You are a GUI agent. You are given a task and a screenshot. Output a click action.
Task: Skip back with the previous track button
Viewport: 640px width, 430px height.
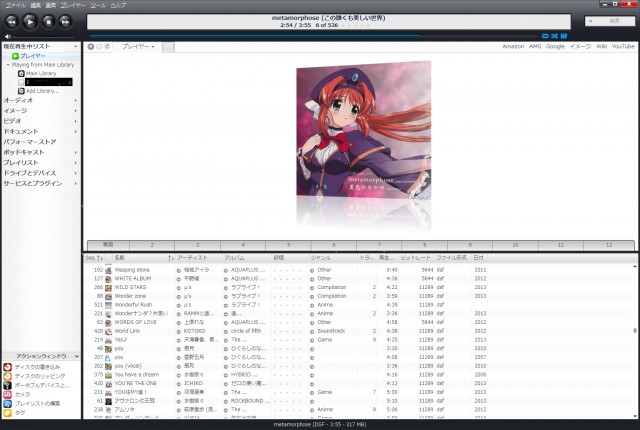point(12,22)
